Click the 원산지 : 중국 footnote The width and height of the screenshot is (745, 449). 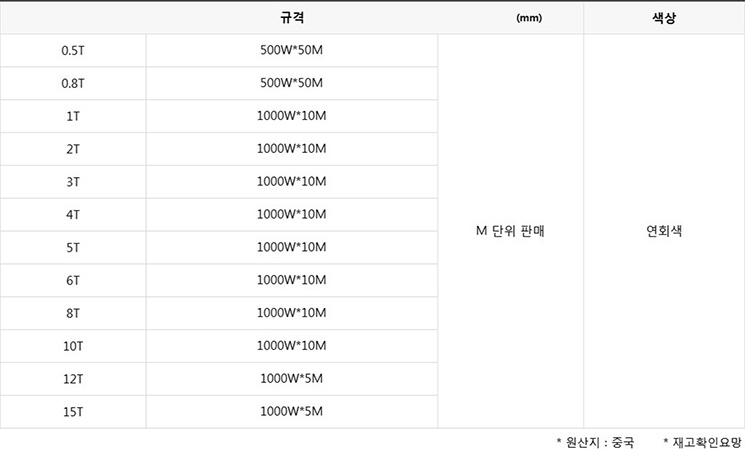tap(595, 442)
